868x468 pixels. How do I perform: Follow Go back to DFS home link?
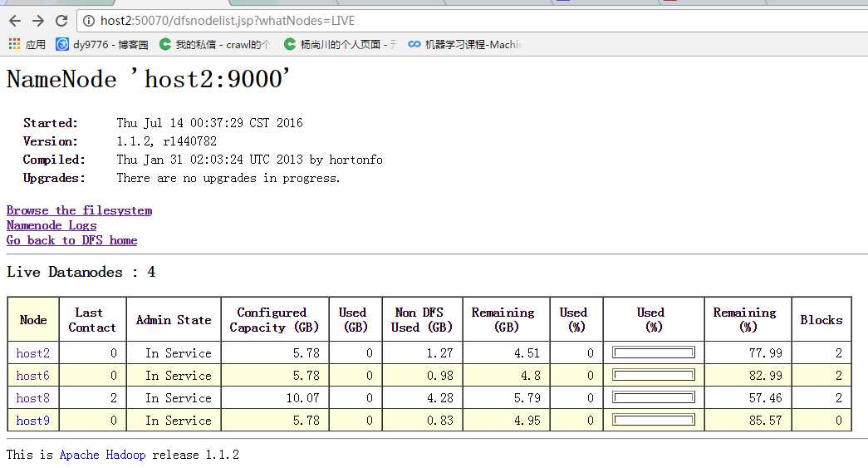pyautogui.click(x=72, y=240)
